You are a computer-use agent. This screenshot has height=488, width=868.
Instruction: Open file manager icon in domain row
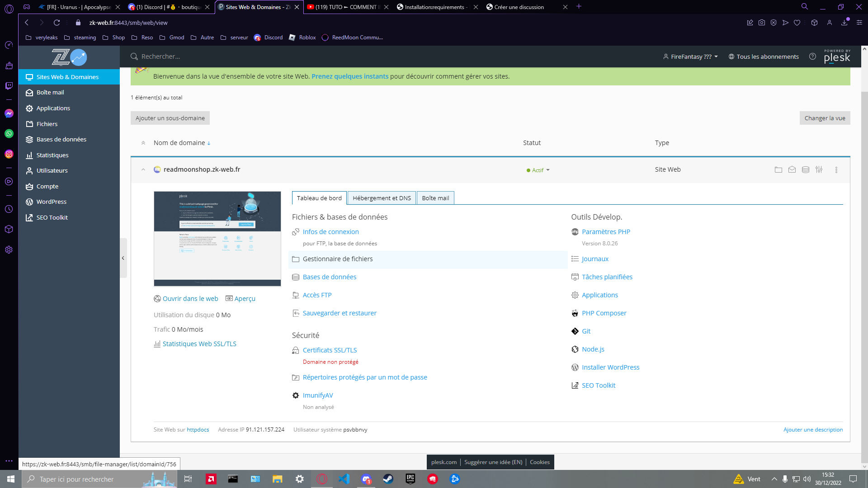(x=778, y=170)
